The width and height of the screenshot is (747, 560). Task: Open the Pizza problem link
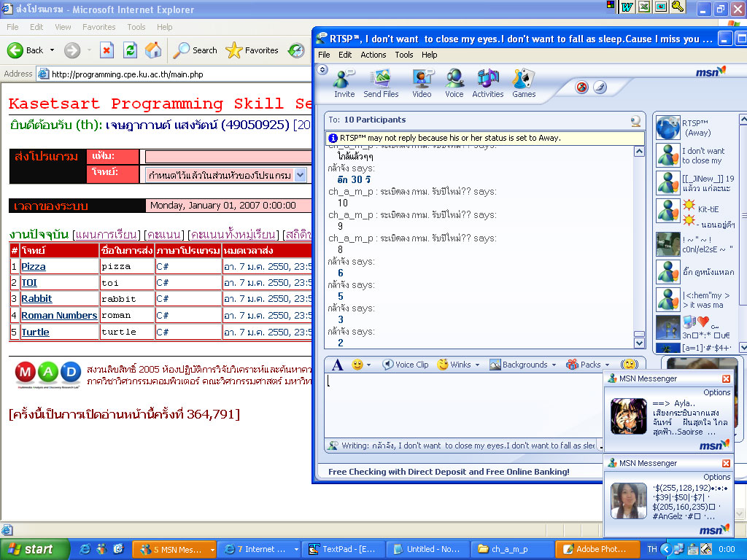34,267
